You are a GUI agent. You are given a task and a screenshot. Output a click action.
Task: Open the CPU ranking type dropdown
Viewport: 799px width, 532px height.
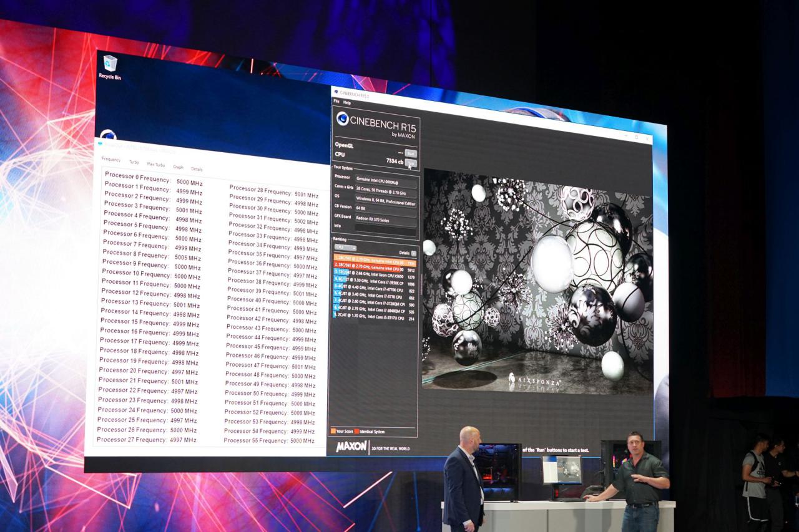(x=345, y=248)
